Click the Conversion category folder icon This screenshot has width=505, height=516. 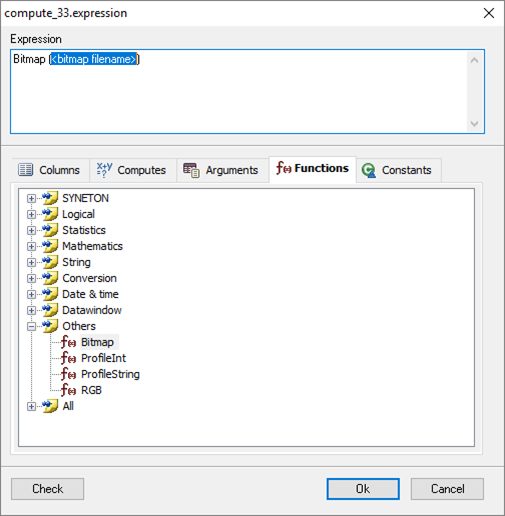50,278
